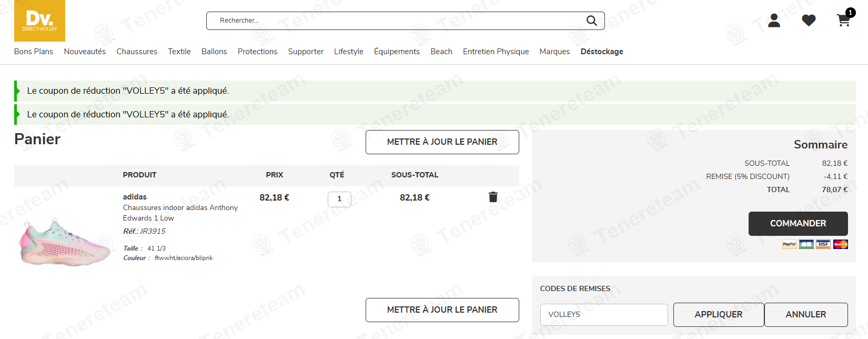This screenshot has height=339, width=868.
Task: Open the Lifestyle menu
Action: (x=349, y=52)
